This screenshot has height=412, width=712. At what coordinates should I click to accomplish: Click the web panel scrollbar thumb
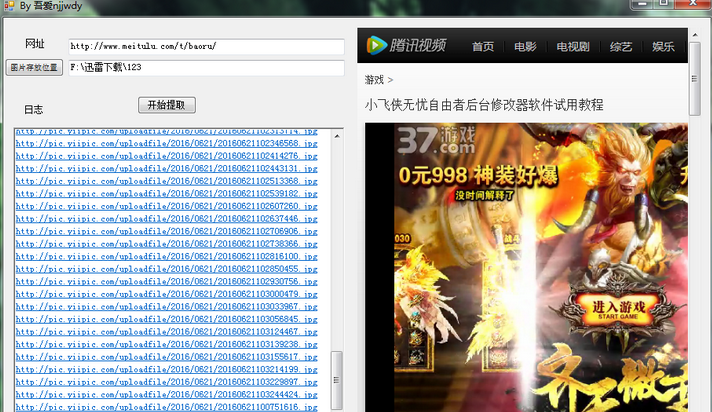pos(695,79)
